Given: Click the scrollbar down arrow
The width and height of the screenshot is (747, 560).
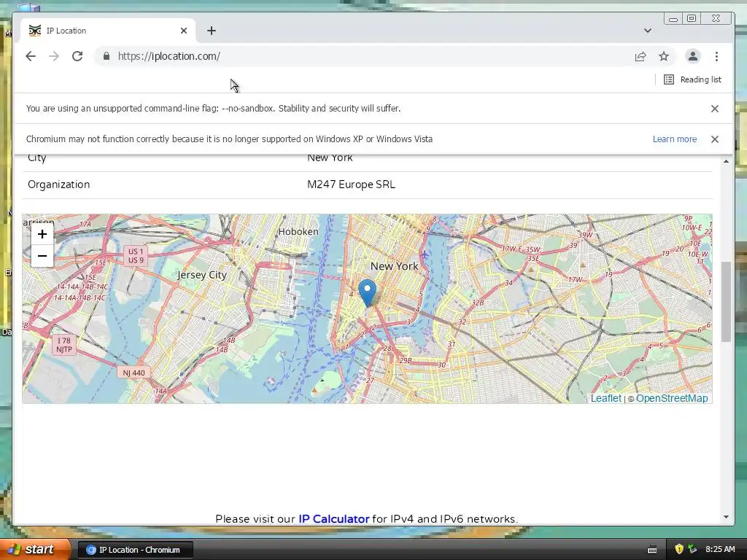Looking at the screenshot, I should point(726,517).
